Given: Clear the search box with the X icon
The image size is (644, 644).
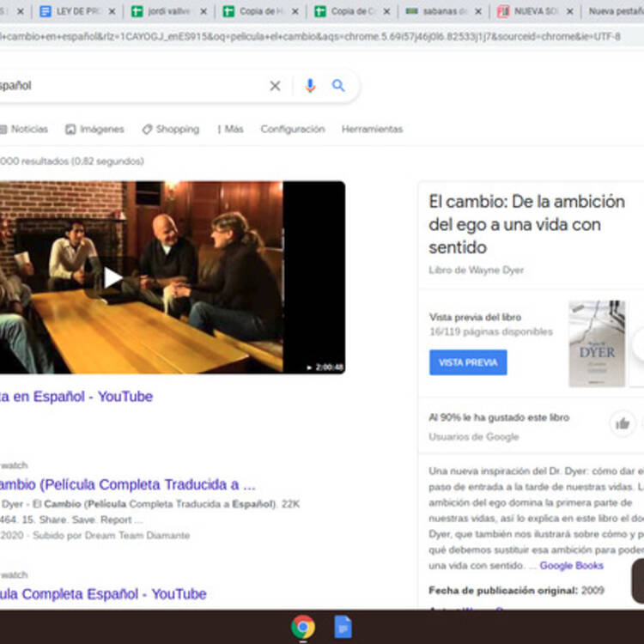Looking at the screenshot, I should (x=275, y=86).
